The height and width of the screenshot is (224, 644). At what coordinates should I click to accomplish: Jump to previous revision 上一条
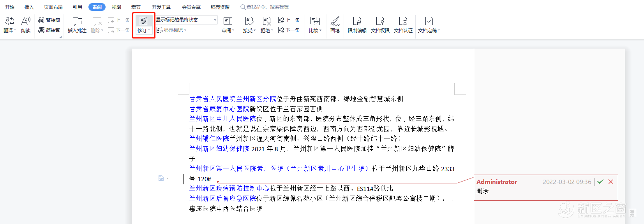[x=289, y=20]
